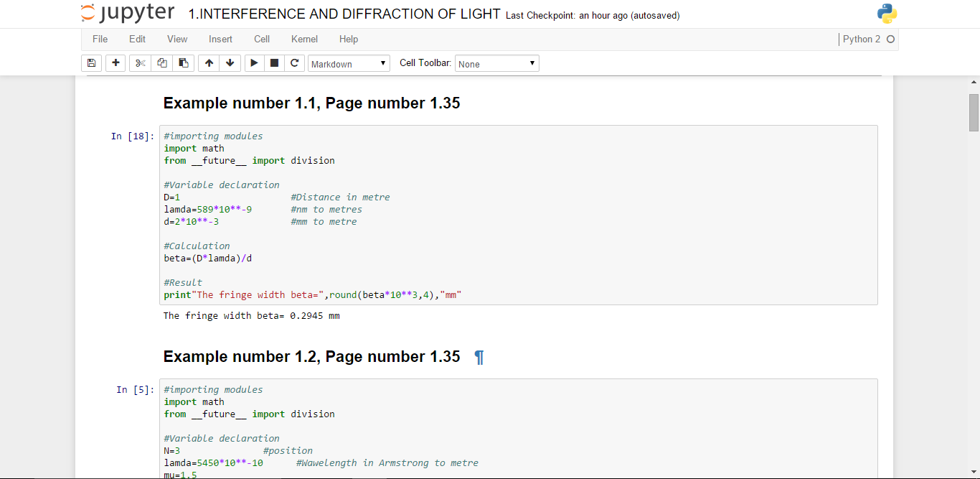The width and height of the screenshot is (980, 479).
Task: Open the Insert menu
Action: click(220, 39)
